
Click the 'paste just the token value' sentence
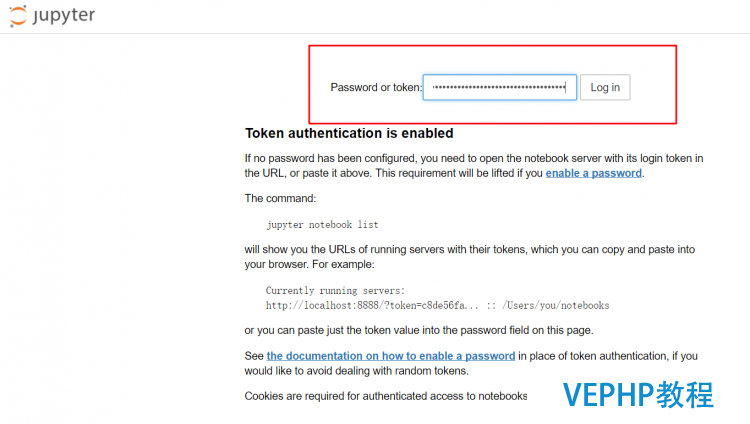(x=419, y=331)
